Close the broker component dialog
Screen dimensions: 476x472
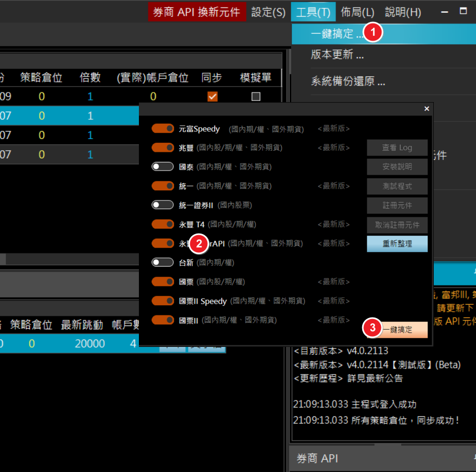pyautogui.click(x=426, y=109)
